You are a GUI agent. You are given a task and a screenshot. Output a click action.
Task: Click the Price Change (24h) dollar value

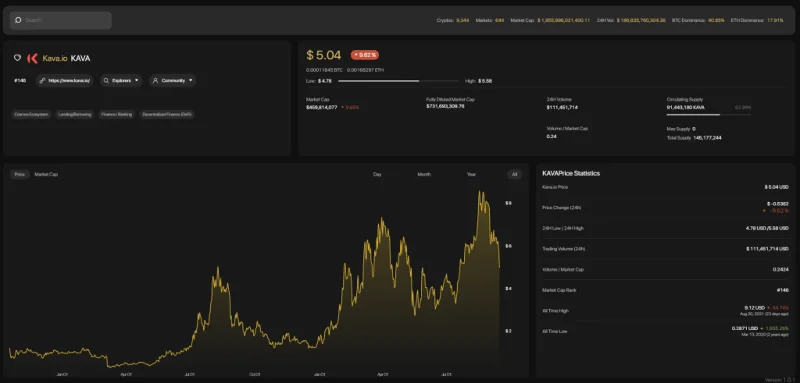pyautogui.click(x=777, y=203)
